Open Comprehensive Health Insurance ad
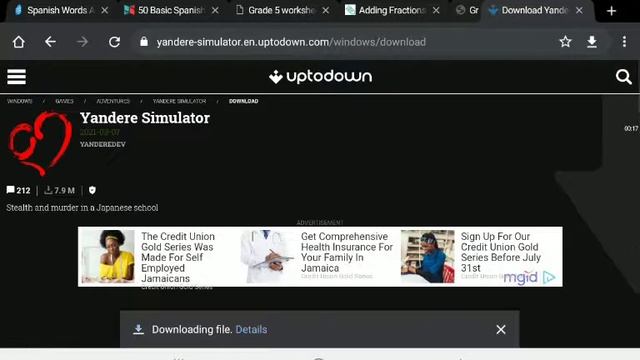This screenshot has width=640, height=360. point(347,252)
